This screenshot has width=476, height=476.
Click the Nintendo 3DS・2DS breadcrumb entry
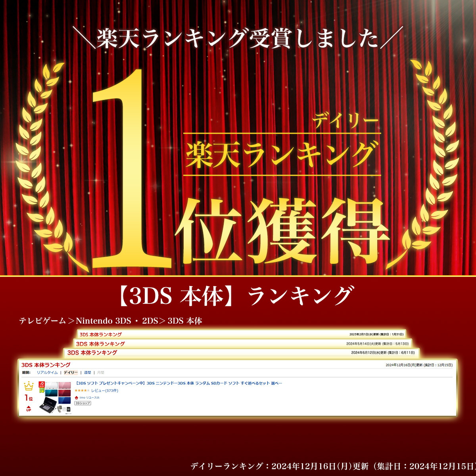coord(115,320)
